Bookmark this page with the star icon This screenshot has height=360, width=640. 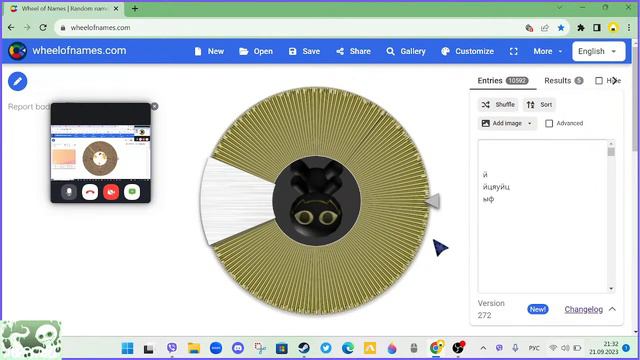point(561,28)
